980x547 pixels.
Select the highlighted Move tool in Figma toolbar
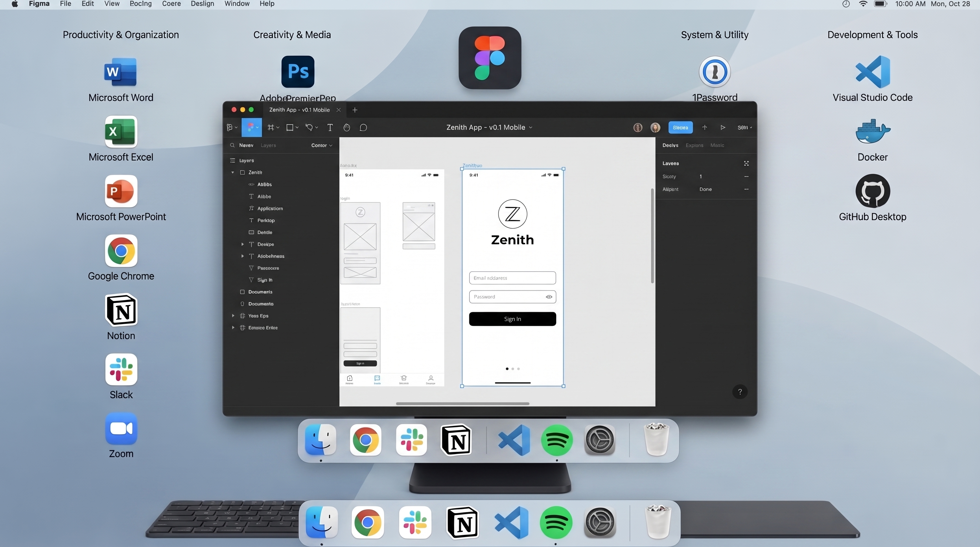point(251,127)
